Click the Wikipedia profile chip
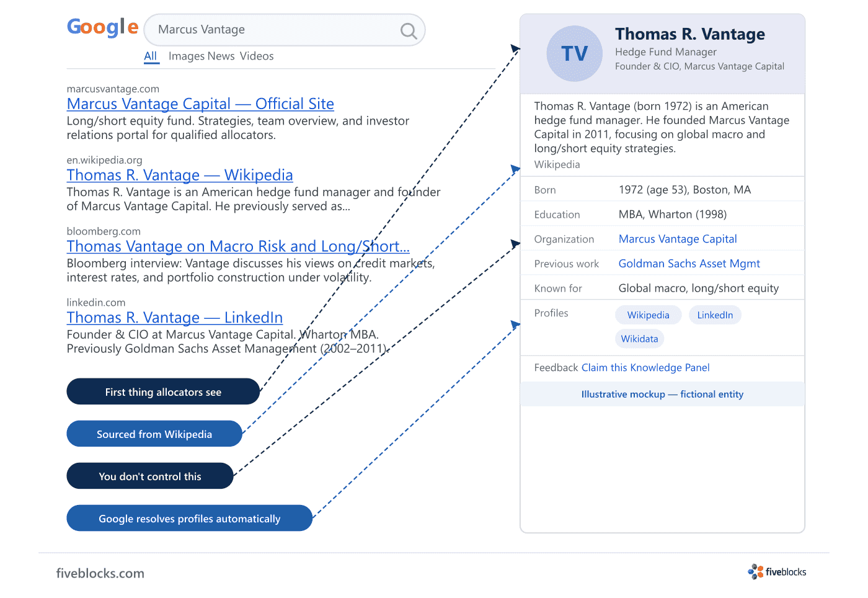Viewport: 868px width, 598px height. click(648, 315)
